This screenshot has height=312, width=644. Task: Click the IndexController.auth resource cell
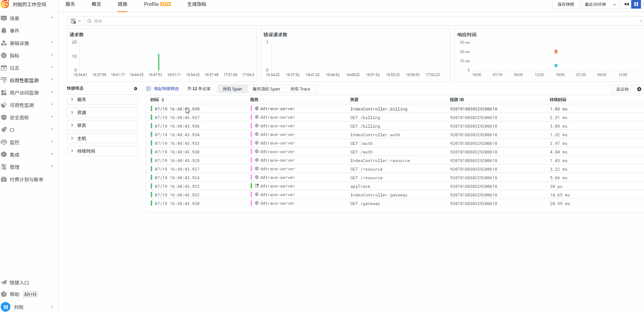click(375, 135)
